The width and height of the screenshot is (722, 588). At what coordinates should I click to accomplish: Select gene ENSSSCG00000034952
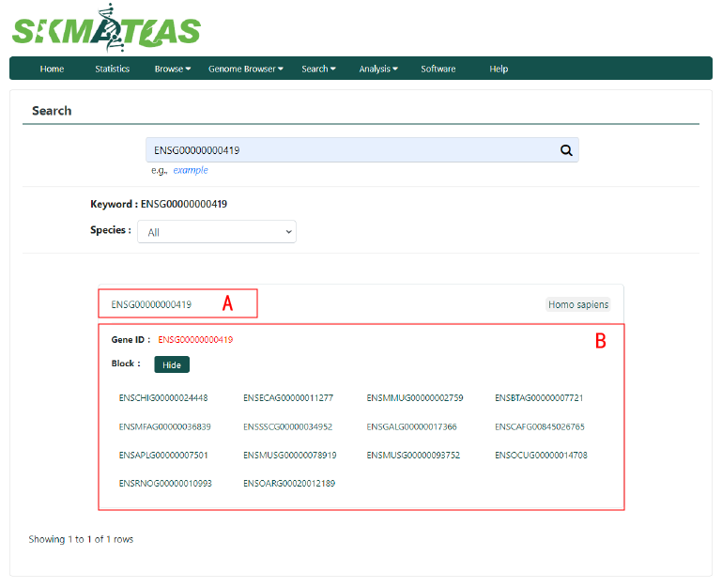[x=288, y=426]
